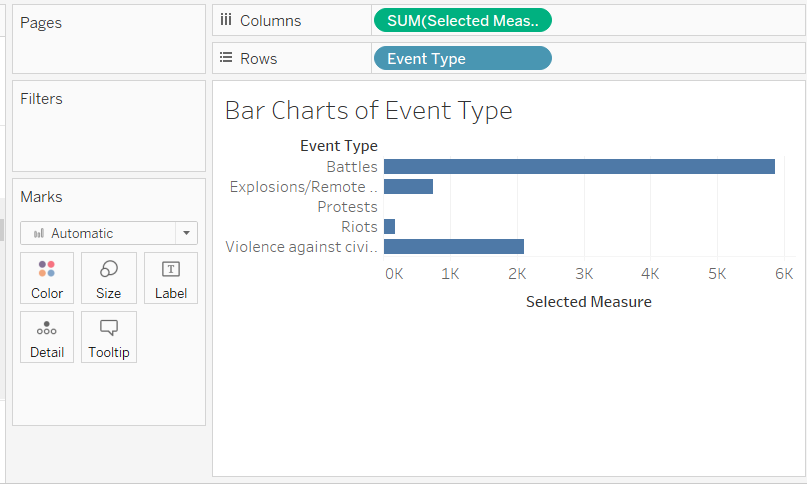The image size is (807, 484).
Task: Select the SUM(Selected Measure) pill in Columns
Action: [x=462, y=21]
